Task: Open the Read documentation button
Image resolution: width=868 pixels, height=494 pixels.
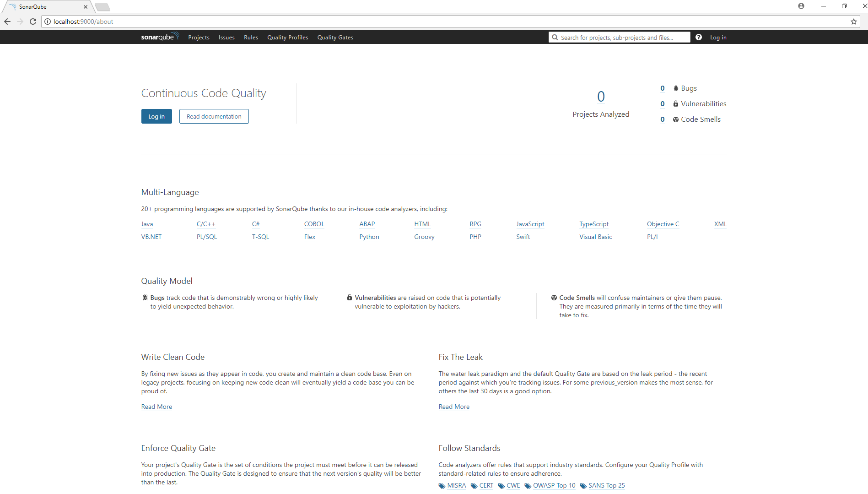Action: (214, 116)
